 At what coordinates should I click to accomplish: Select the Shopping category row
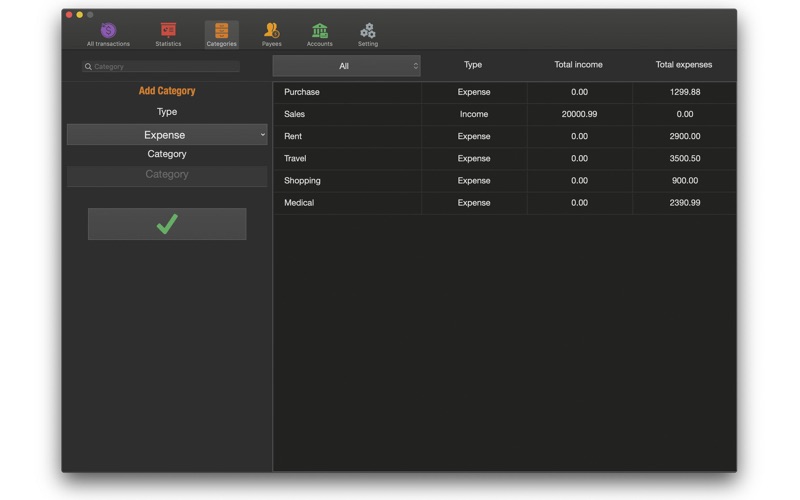[505, 181]
